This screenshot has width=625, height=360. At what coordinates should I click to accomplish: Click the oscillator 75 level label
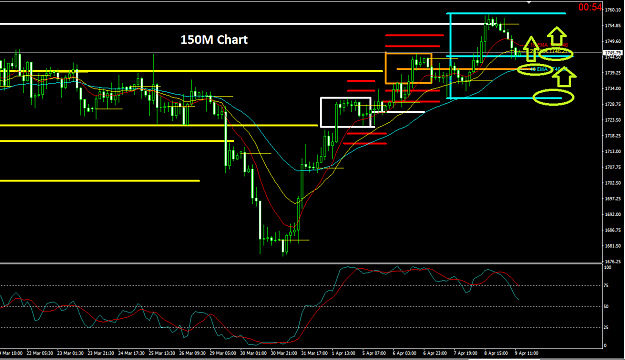coord(607,285)
